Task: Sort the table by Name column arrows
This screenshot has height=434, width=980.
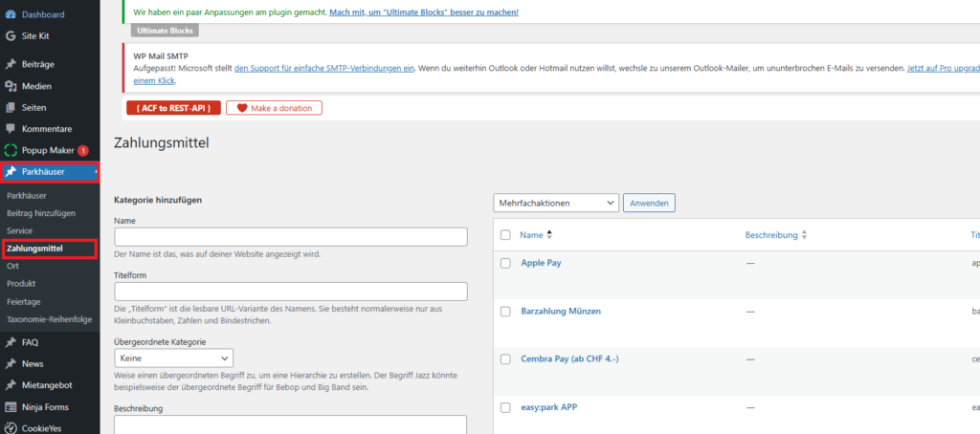Action: click(549, 234)
